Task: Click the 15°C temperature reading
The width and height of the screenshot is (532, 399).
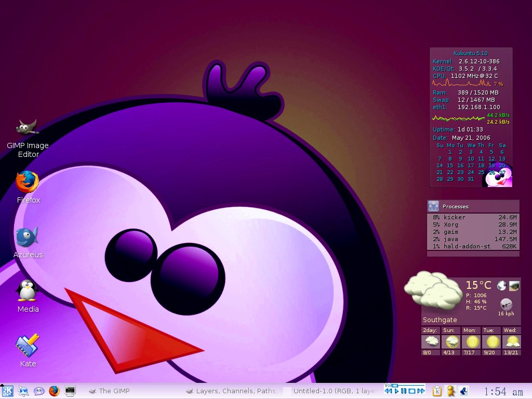Action: 478,285
